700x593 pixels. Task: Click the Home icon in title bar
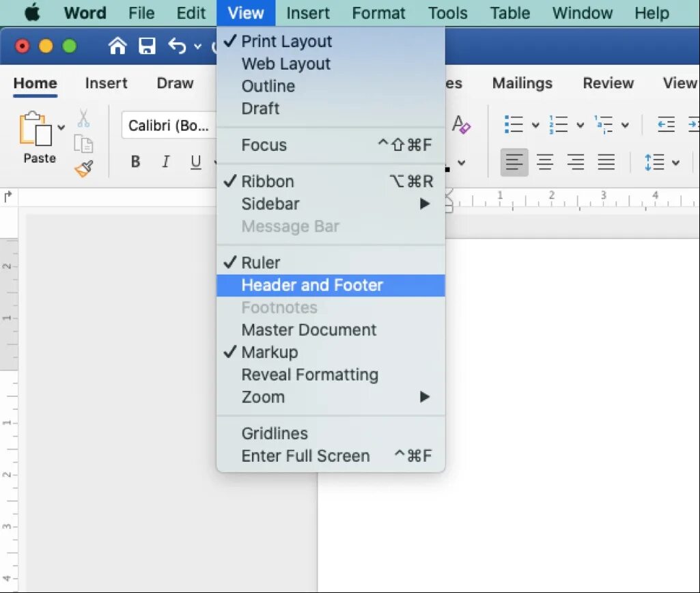coord(117,46)
